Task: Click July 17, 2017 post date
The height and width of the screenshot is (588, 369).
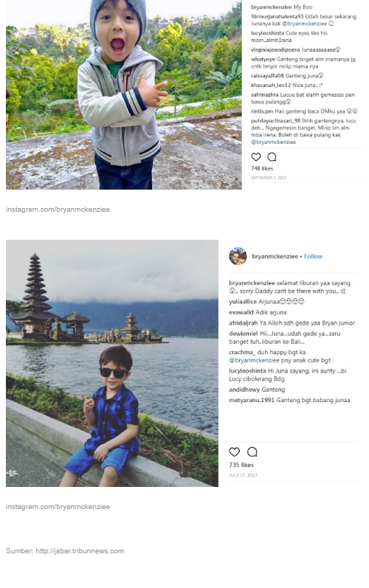Action: pos(243,475)
